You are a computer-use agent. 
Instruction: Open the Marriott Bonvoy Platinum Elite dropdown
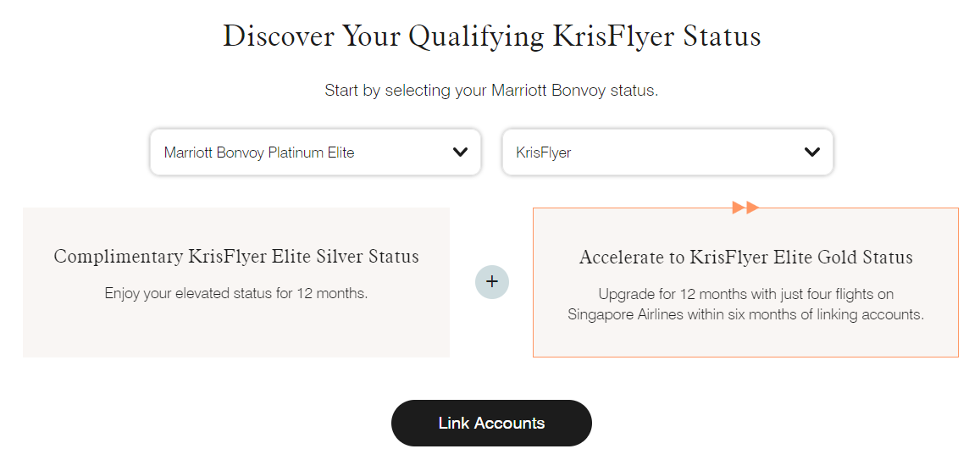(x=316, y=152)
